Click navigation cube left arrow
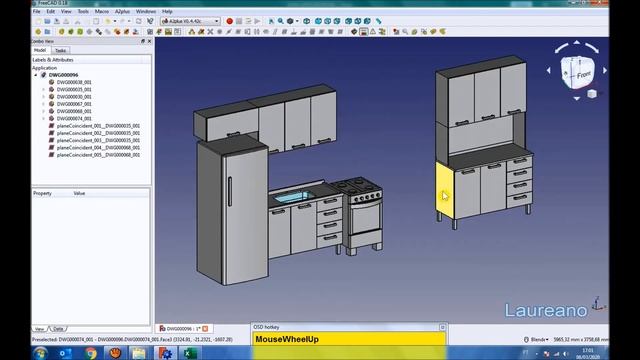 click(x=549, y=70)
